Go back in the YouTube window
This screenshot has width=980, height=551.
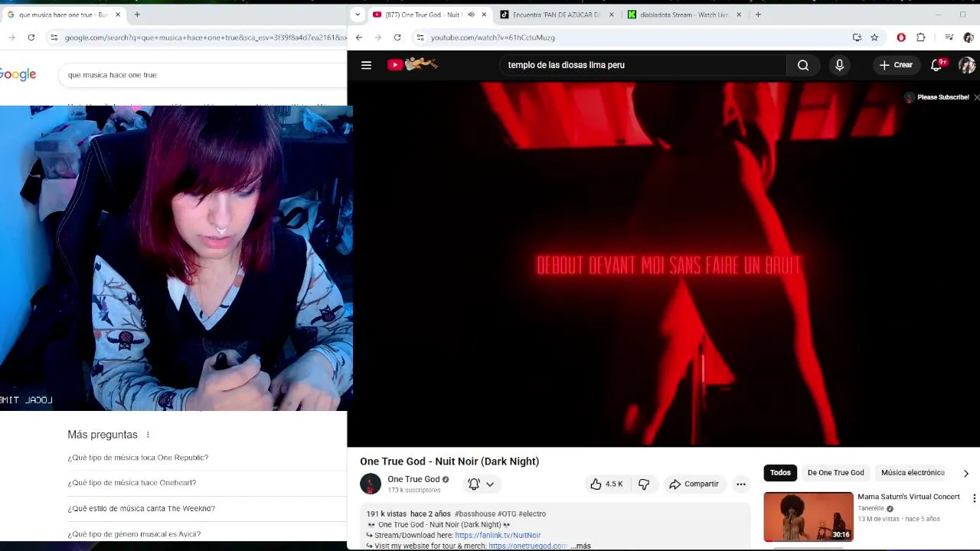(358, 37)
